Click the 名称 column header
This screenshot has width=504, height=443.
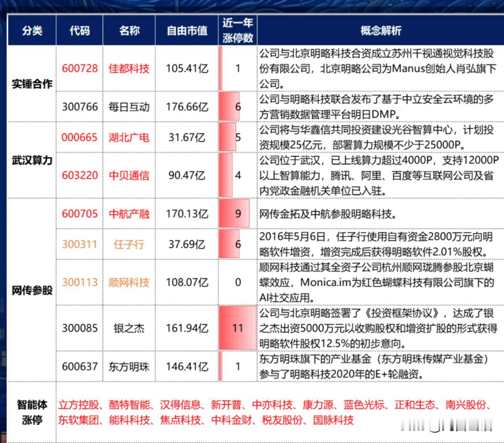[129, 31]
